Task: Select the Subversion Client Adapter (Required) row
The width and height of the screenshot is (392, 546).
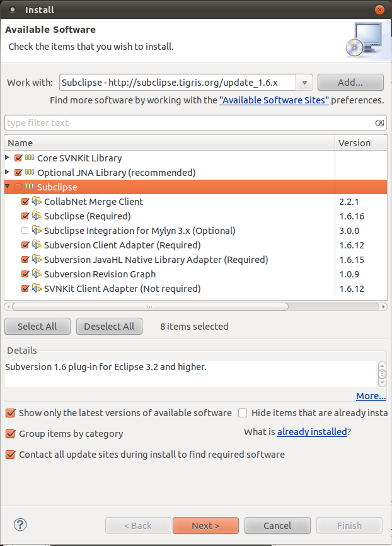Action: 195,245
